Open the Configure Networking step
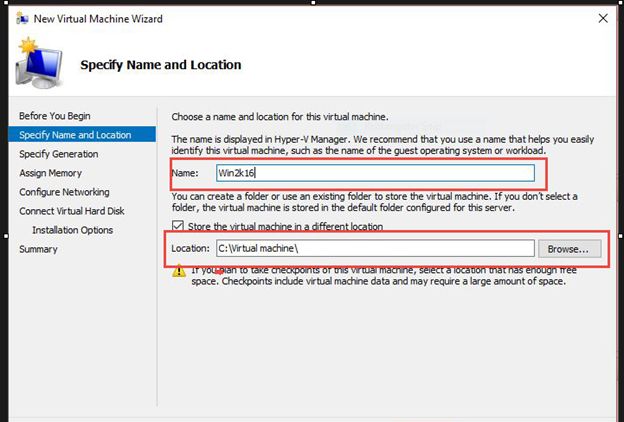Viewport: 624px width, 422px height. click(64, 192)
